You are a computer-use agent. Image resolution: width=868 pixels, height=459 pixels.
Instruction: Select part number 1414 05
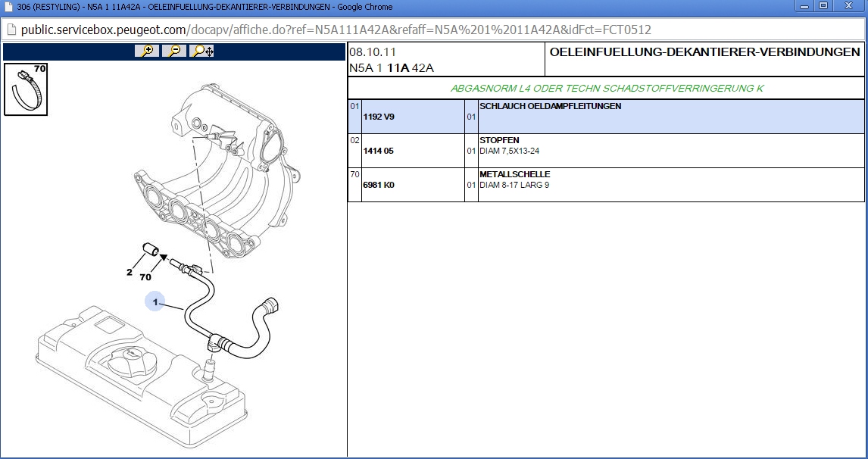pos(379,151)
